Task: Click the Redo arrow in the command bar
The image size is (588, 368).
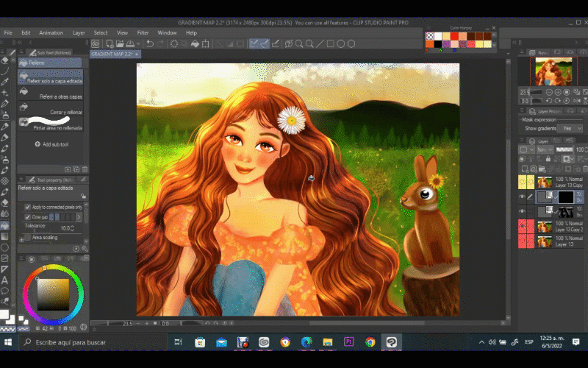Action: click(160, 43)
